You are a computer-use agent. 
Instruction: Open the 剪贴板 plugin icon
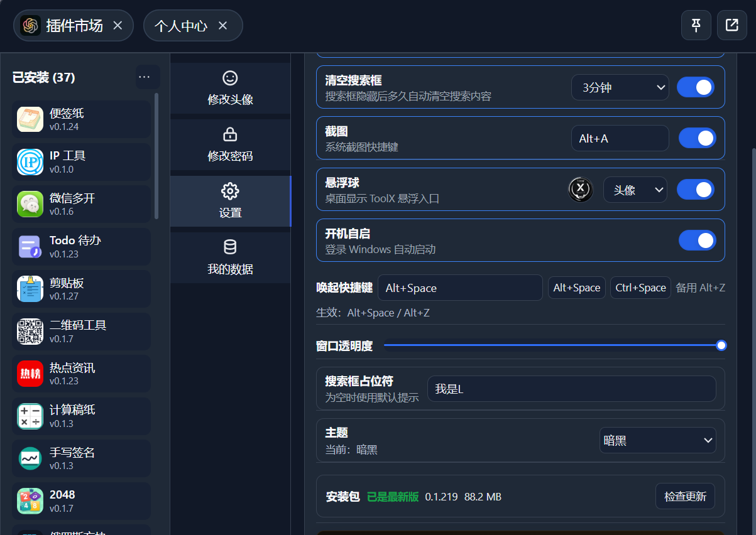click(x=30, y=289)
